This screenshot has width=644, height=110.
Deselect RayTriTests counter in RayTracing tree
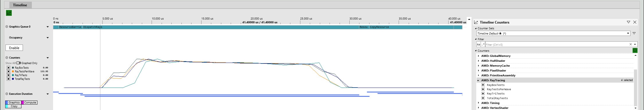(x=483, y=94)
